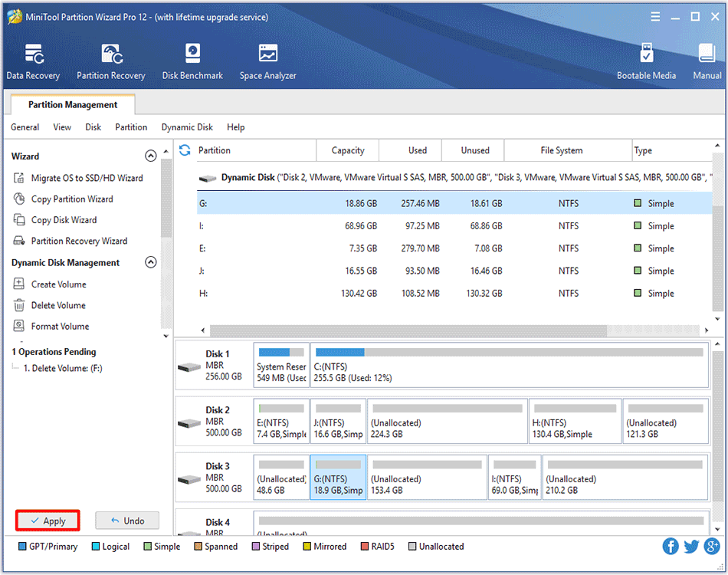
Task: Select the 210.2 GB Unallocated block on Disk 3
Action: point(625,478)
